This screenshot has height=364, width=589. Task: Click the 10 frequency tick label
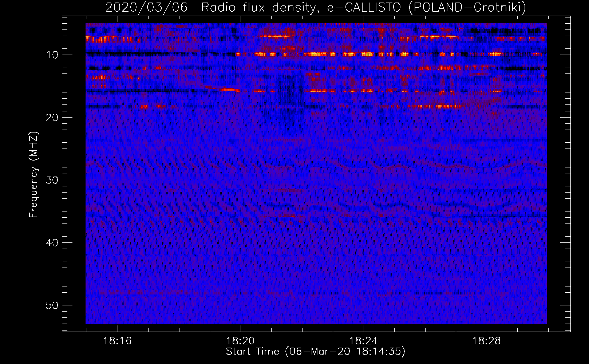52,55
